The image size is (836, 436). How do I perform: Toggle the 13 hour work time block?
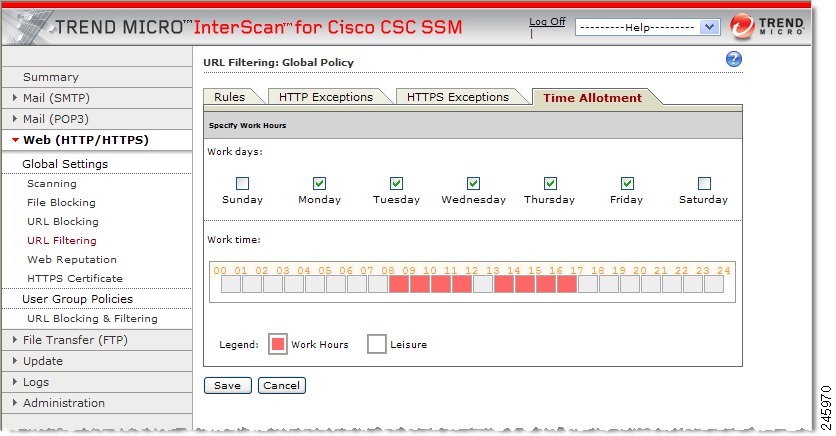tap(504, 284)
